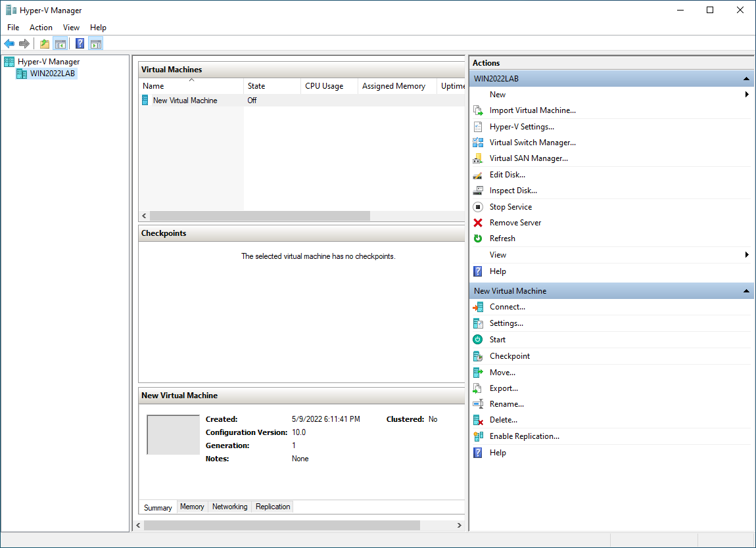756x548 pixels.
Task: Click the blue Help toolbar icon
Action: [80, 44]
